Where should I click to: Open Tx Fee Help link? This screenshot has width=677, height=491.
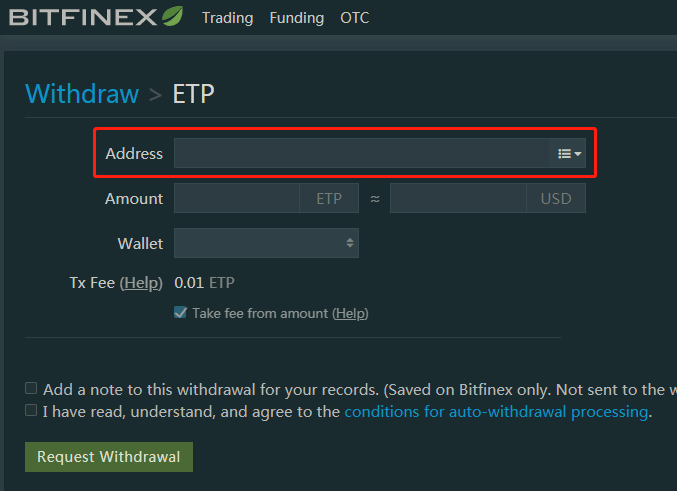141,283
